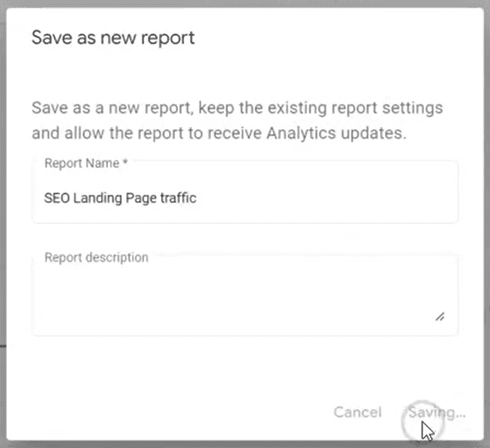Click the word 'Analytics' in the explanation text
490x448 pixels.
(x=301, y=133)
